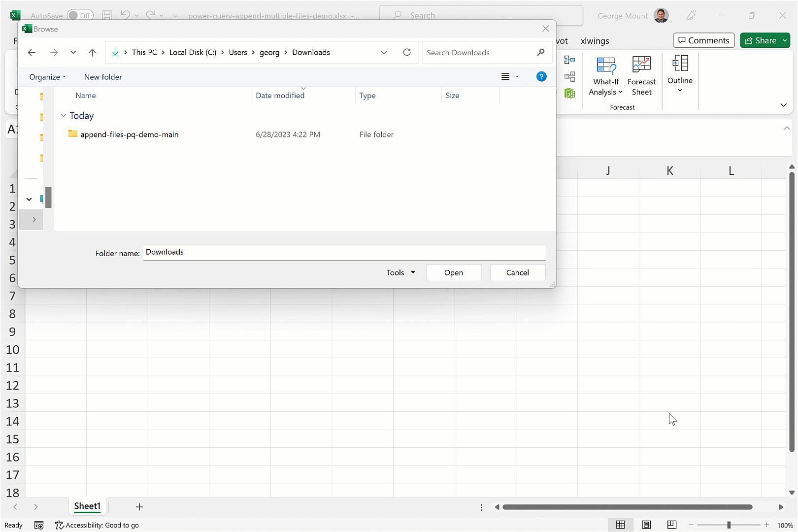Open the xlwings ribbon tab
798x532 pixels.
click(x=595, y=41)
